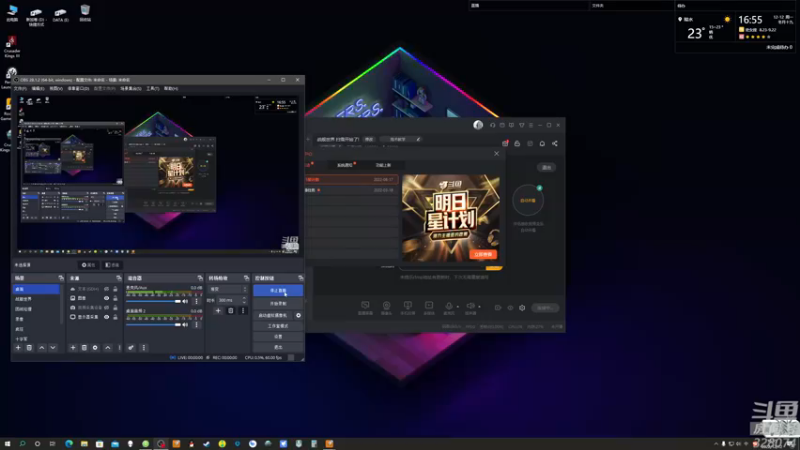
Task: Toggle visibility of the Text (GDI+) source
Action: 107,289
